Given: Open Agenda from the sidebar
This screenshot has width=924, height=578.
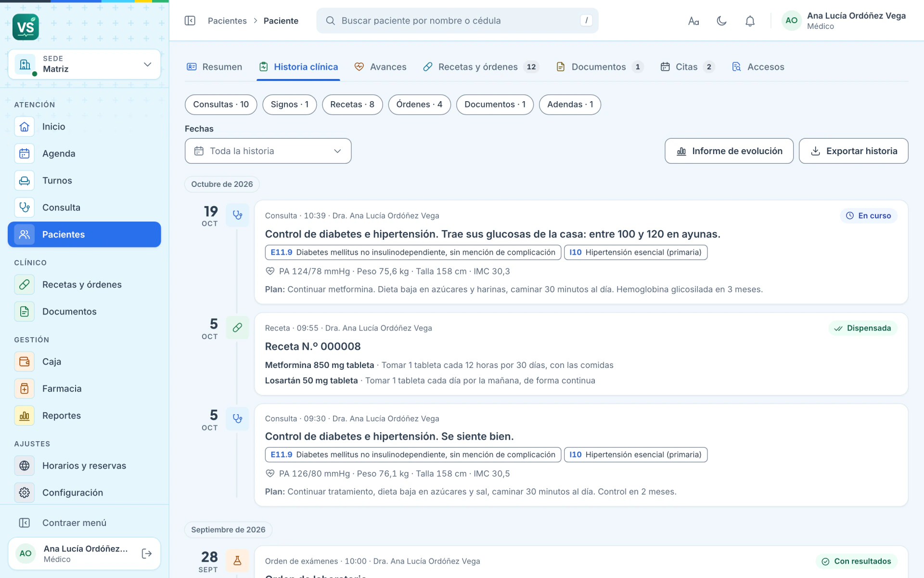Looking at the screenshot, I should (84, 154).
